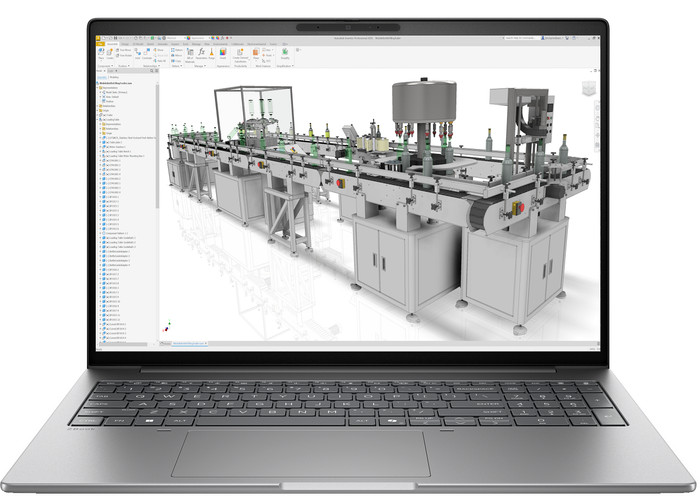Select the Create component tool
Viewport: 700px width, 501px height.
tap(110, 54)
